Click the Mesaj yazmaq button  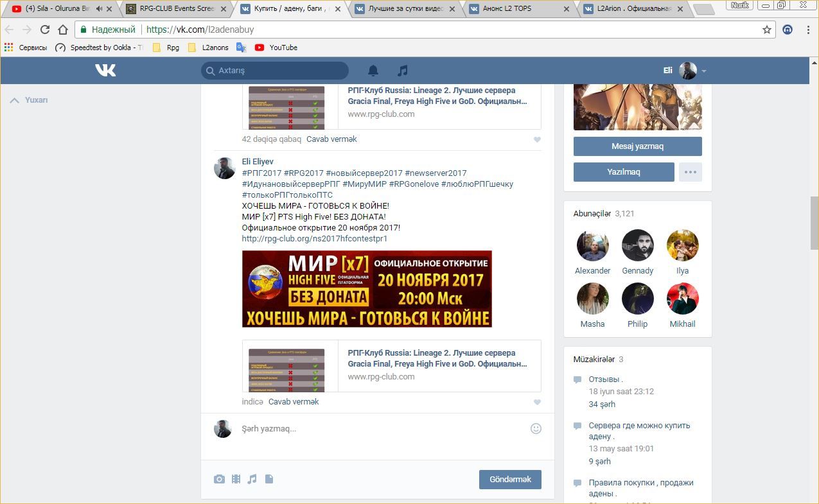coord(638,146)
